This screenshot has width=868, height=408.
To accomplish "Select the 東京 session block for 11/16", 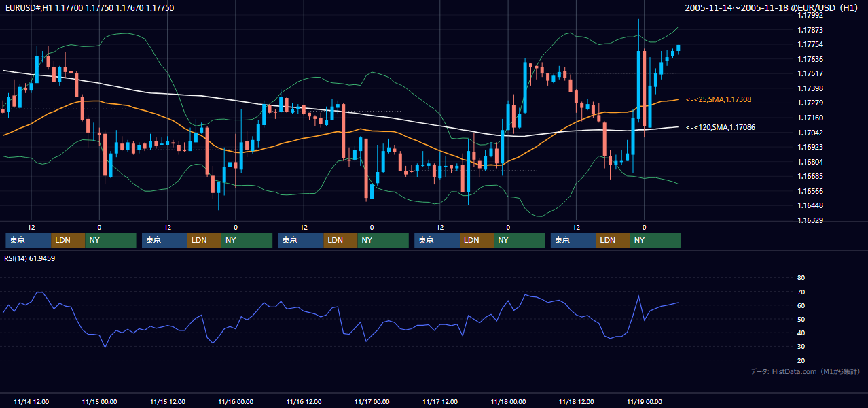I will (x=301, y=240).
